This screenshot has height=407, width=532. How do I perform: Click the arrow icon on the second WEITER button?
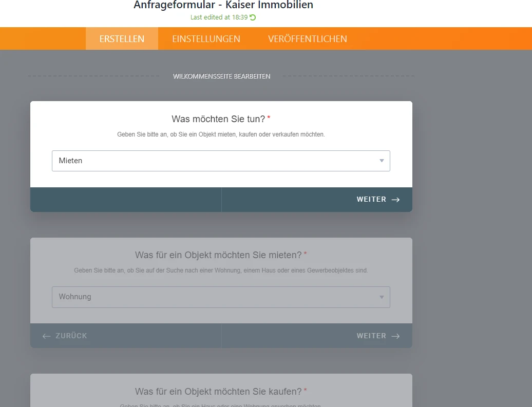(x=395, y=336)
